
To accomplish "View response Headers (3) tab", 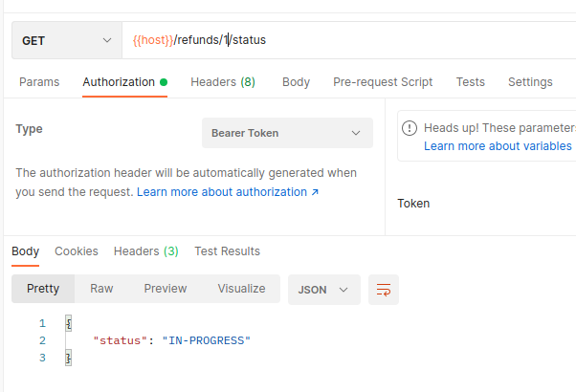I will pos(146,251).
